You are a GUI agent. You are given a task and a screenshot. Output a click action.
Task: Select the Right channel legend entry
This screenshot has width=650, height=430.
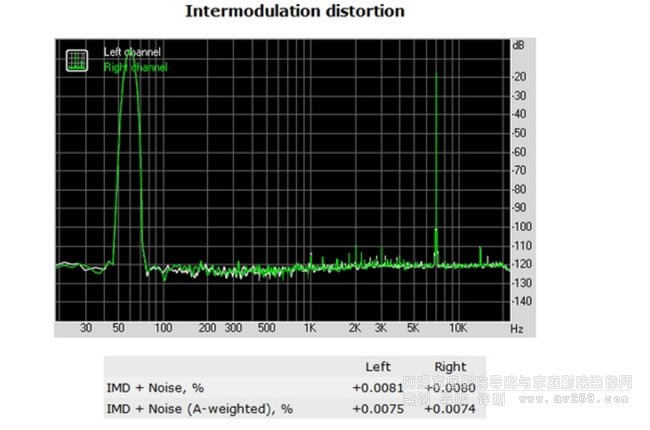(x=135, y=67)
